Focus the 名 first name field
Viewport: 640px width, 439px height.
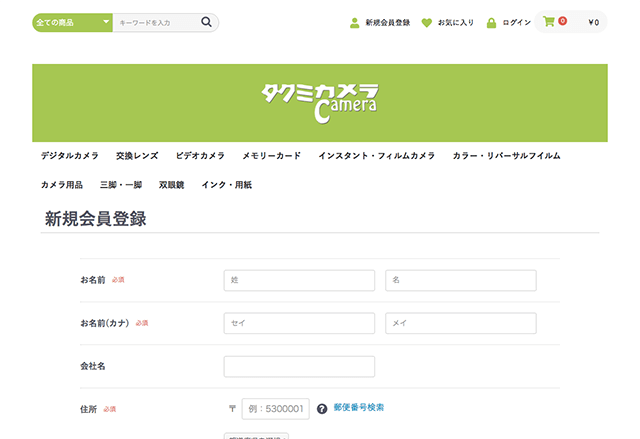(x=461, y=280)
